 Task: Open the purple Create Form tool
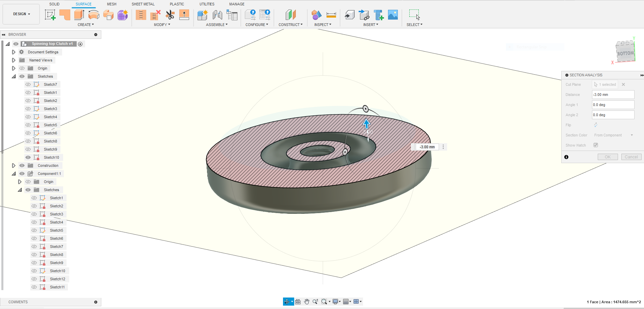123,15
